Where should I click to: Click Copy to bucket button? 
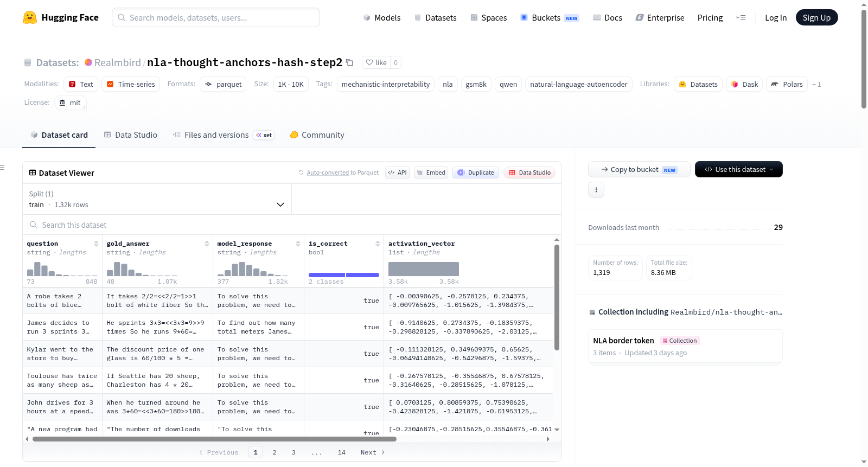[639, 169]
